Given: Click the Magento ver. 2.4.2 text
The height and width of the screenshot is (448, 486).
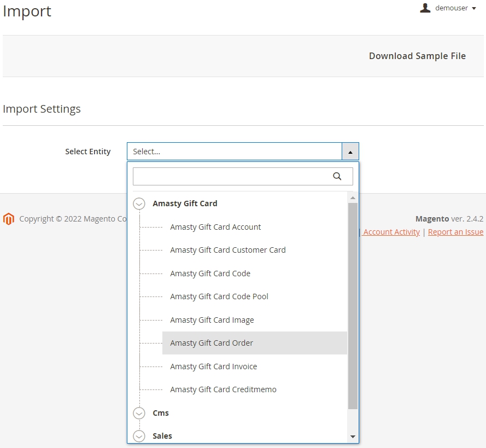Looking at the screenshot, I should pyautogui.click(x=449, y=219).
